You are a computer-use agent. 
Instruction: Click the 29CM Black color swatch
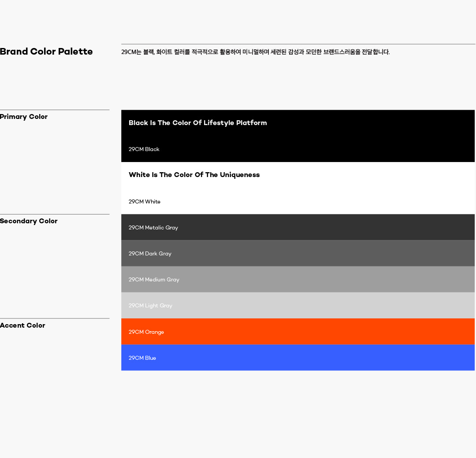click(x=298, y=136)
